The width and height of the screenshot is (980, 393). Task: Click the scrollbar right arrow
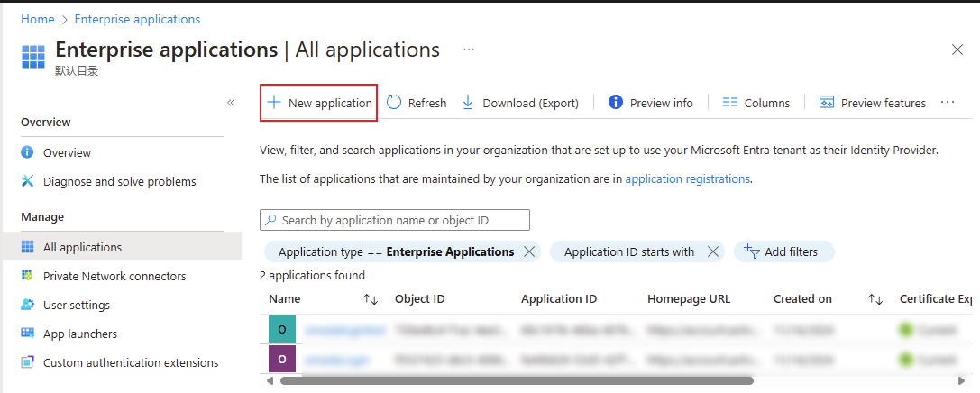coord(961,379)
